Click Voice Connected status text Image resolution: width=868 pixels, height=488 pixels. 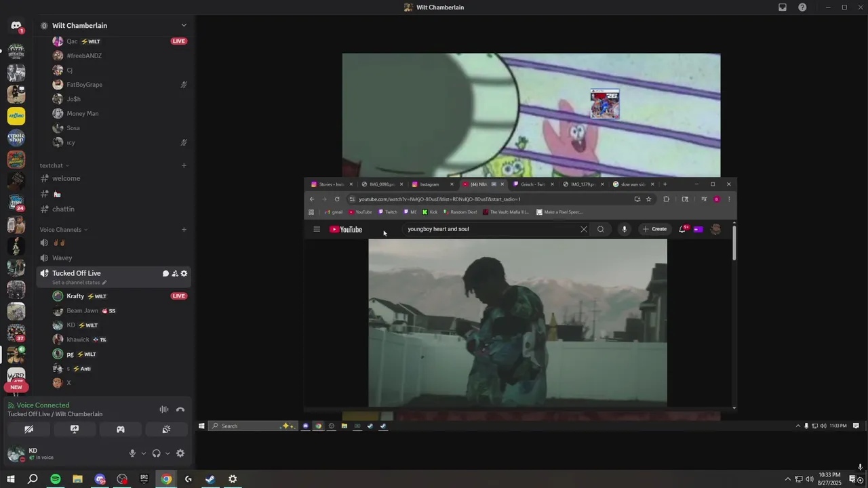click(43, 405)
